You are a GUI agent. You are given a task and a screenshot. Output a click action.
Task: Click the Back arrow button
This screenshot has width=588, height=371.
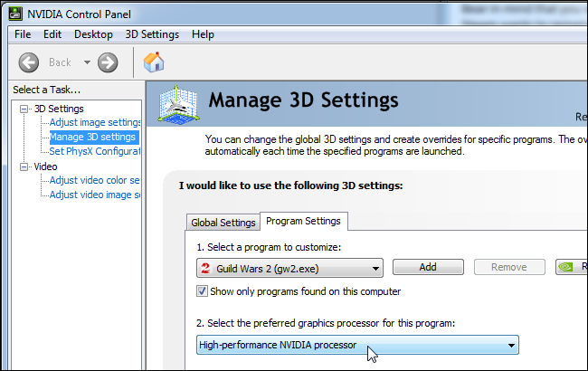pos(29,62)
